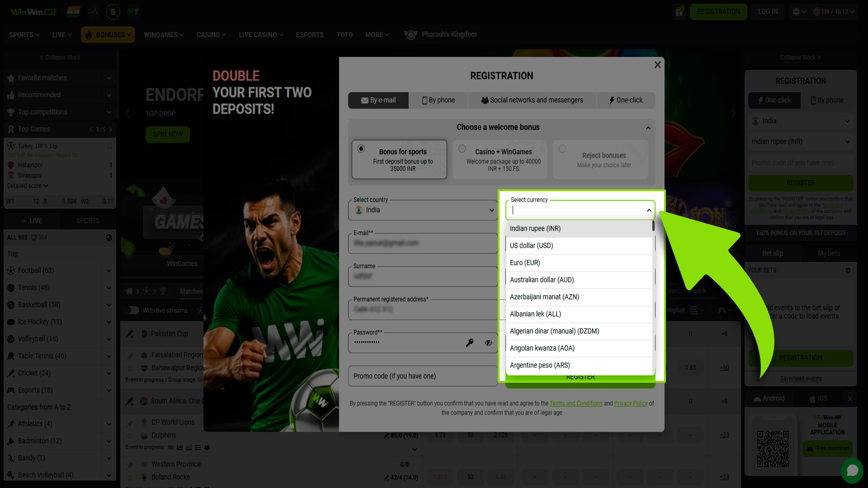The width and height of the screenshot is (868, 488).
Task: Click the currency dropdown list scrollbar
Action: pos(653,226)
